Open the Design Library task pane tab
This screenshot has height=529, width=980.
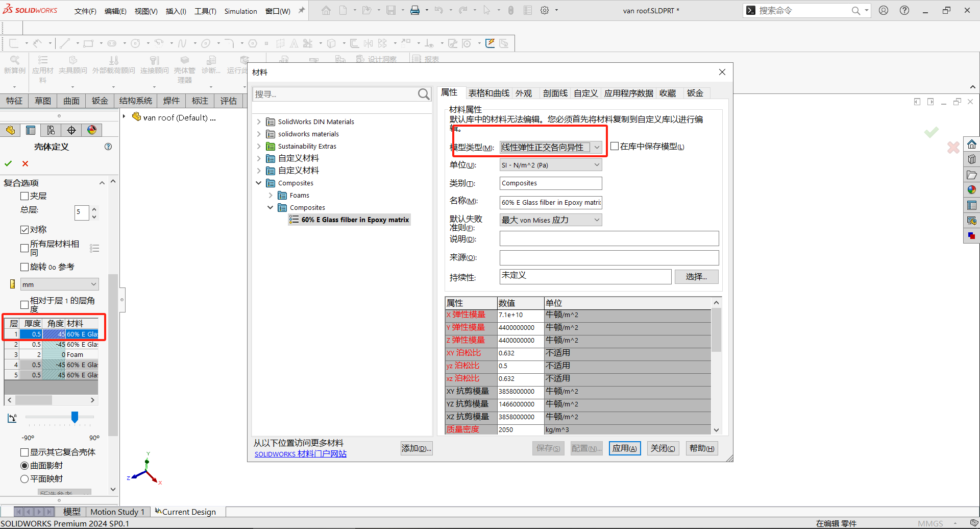[x=972, y=159]
